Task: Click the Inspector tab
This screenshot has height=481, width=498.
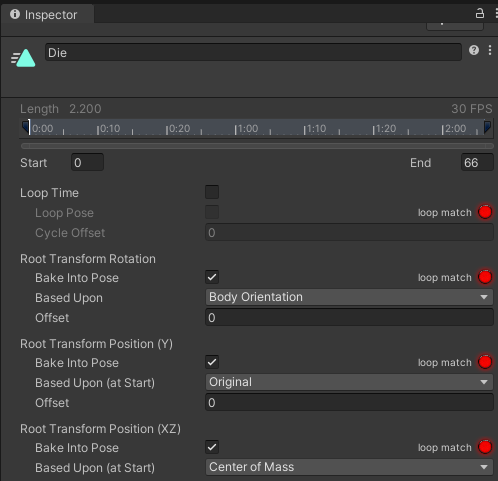Action: (47, 14)
